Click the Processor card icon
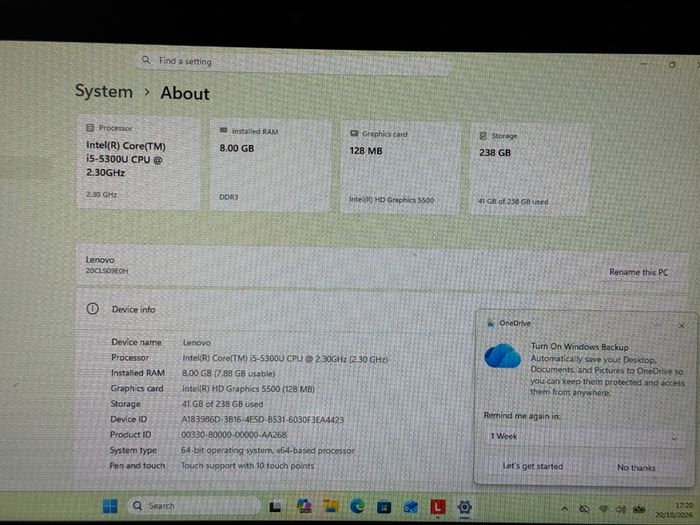Viewport: 700px width, 525px height. [x=90, y=128]
